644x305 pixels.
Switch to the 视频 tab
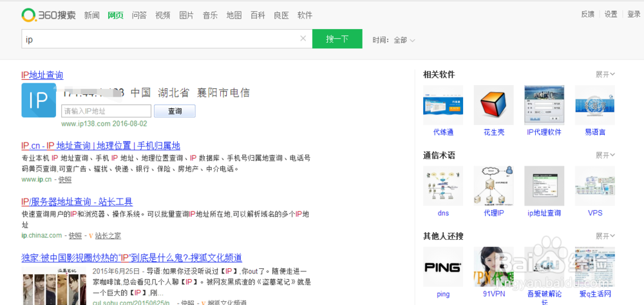(x=163, y=15)
